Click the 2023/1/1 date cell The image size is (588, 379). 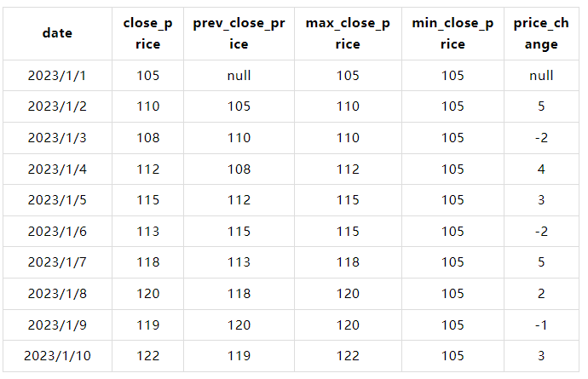click(57, 76)
